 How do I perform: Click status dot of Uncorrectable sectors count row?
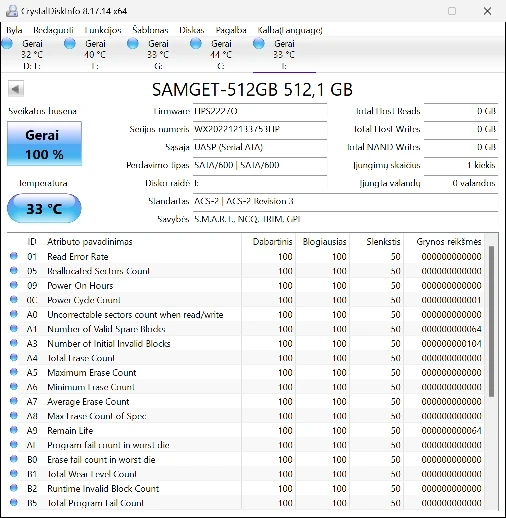pyautogui.click(x=14, y=314)
